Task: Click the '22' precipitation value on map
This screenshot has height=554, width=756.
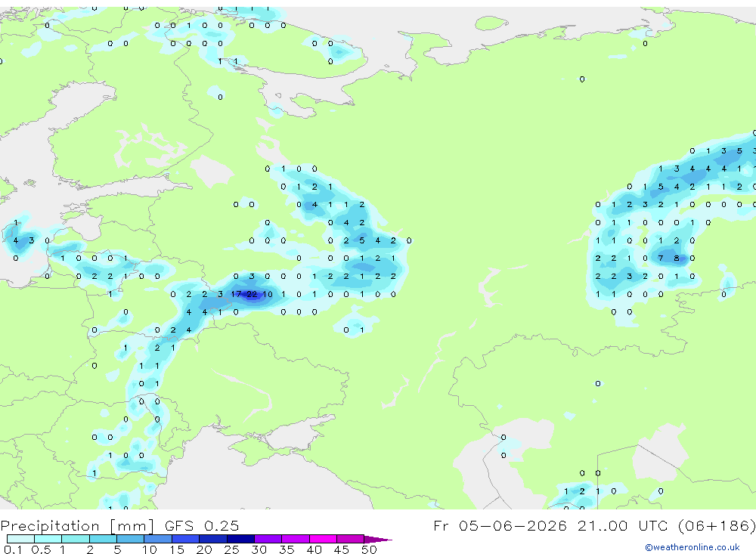Action: 252,294
